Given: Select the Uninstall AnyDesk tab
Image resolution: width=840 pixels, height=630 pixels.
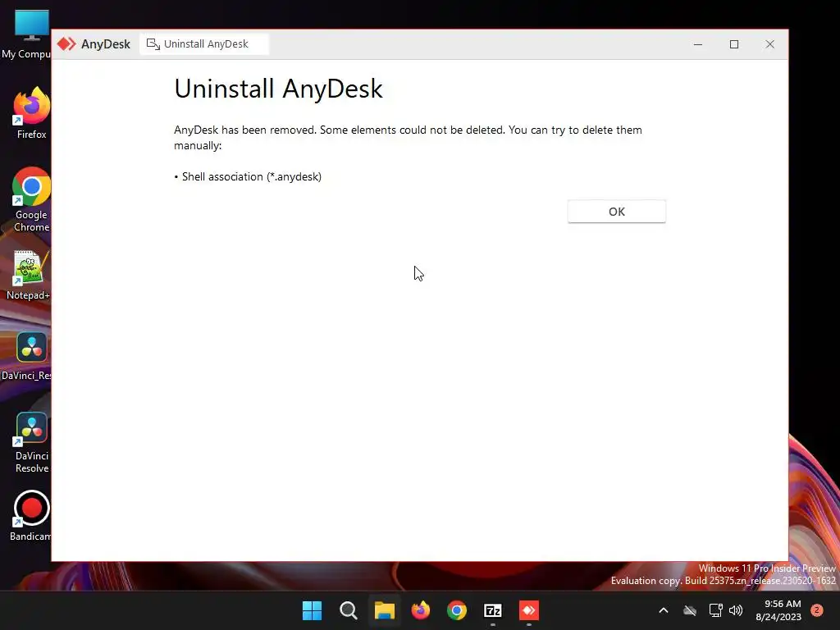Looking at the screenshot, I should click(204, 44).
